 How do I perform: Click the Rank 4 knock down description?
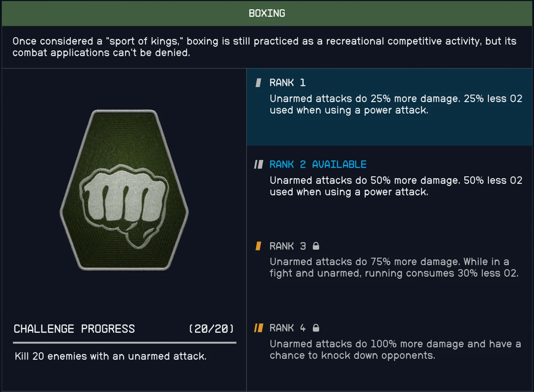(x=395, y=350)
